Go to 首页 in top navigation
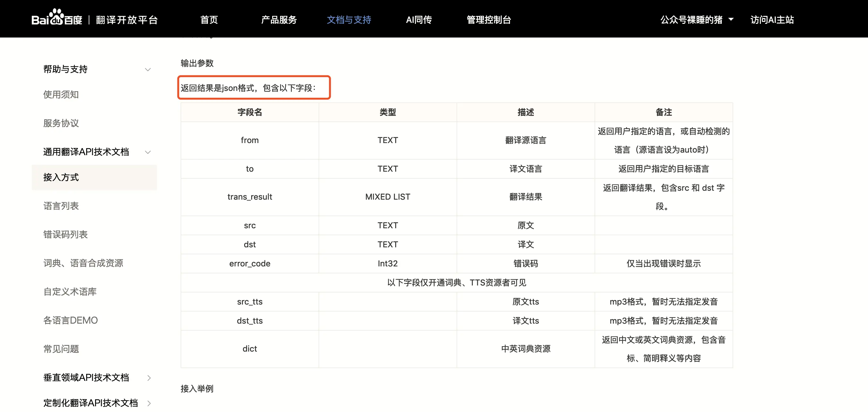This screenshot has width=868, height=412. coord(209,19)
